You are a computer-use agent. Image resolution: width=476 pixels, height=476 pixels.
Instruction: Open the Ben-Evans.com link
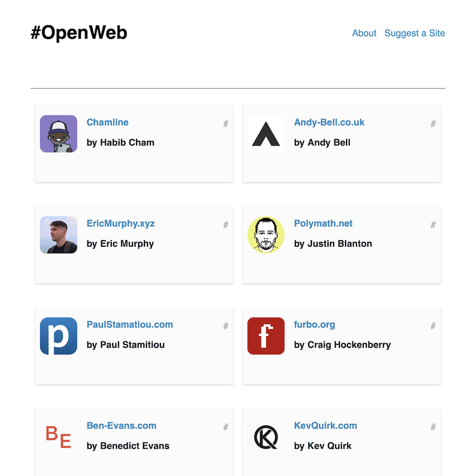(x=122, y=425)
